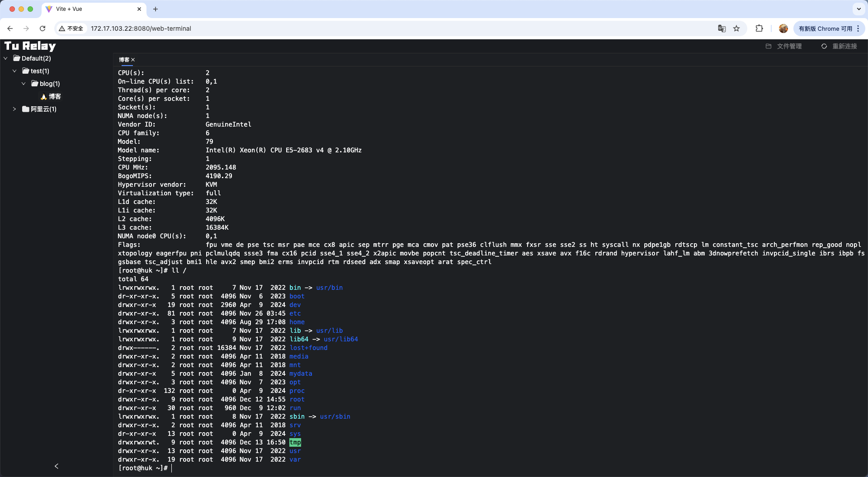Click the Linux penguin icon beside 博客
868x477 pixels.
[x=43, y=97]
